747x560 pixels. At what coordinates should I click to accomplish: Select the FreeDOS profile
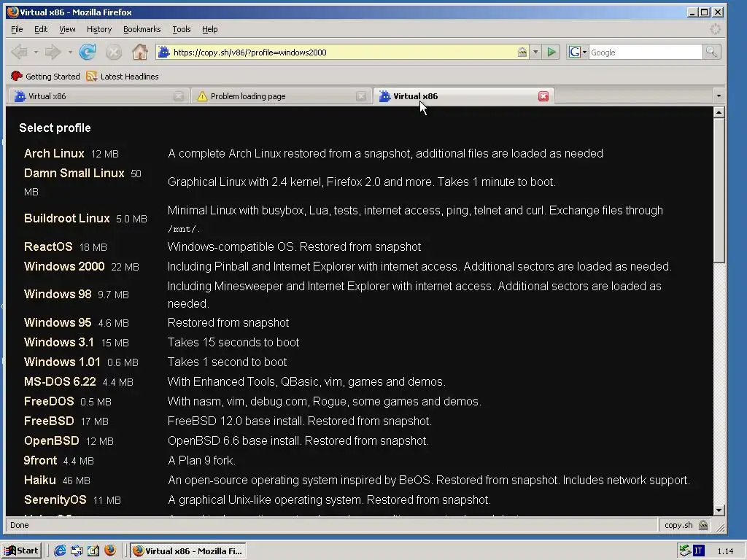[49, 402]
